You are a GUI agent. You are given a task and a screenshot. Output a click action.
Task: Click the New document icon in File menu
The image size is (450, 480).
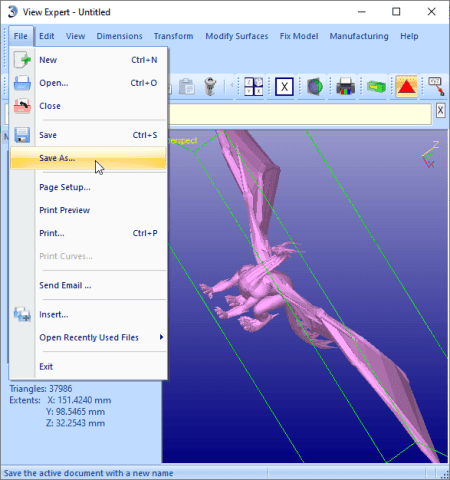pos(22,60)
